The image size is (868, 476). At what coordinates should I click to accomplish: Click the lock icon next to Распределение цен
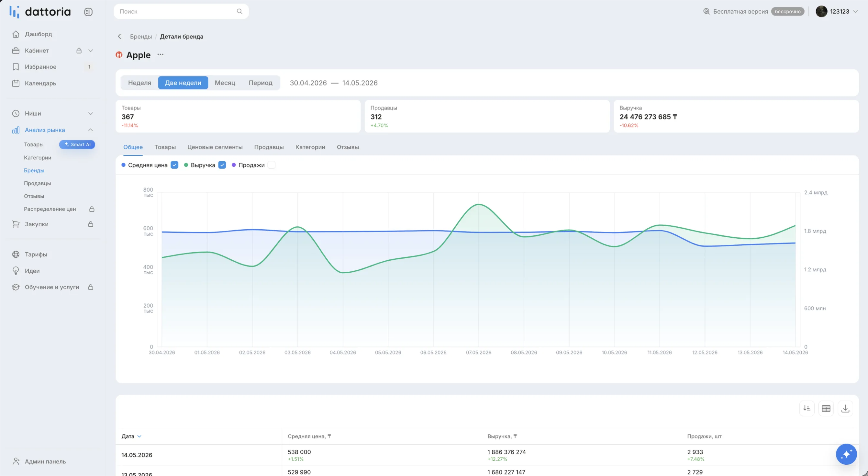(x=92, y=209)
